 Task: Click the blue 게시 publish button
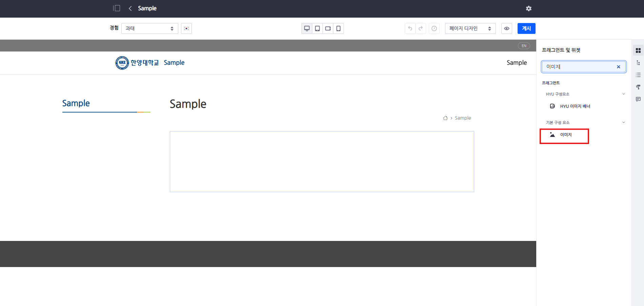click(526, 28)
